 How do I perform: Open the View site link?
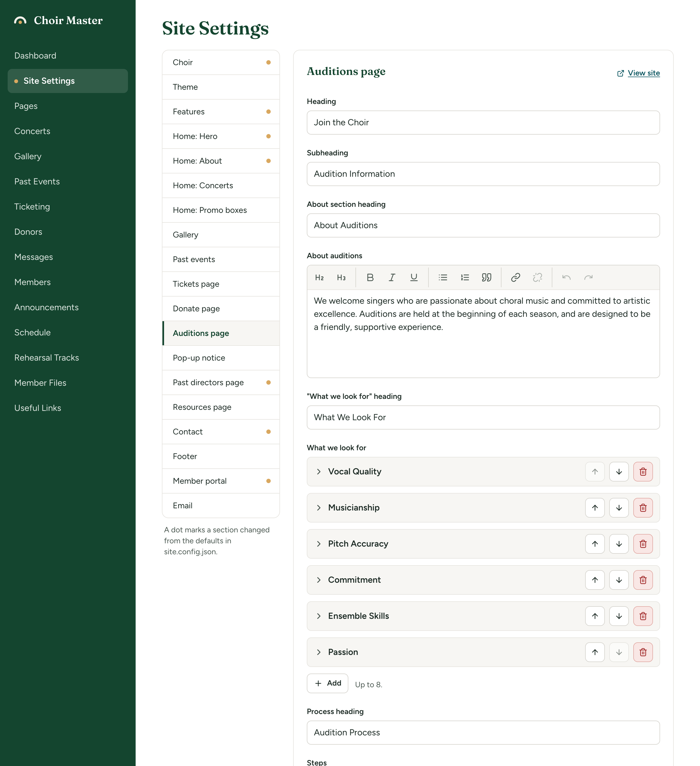[638, 73]
